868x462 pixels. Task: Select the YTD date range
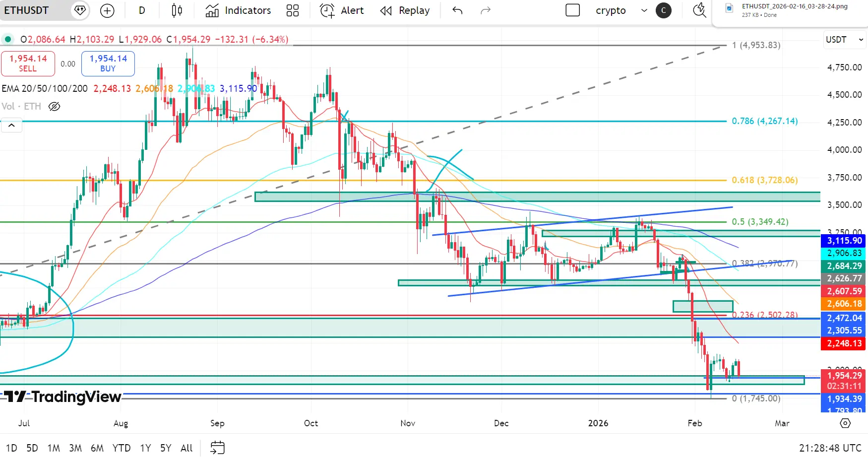point(122,448)
